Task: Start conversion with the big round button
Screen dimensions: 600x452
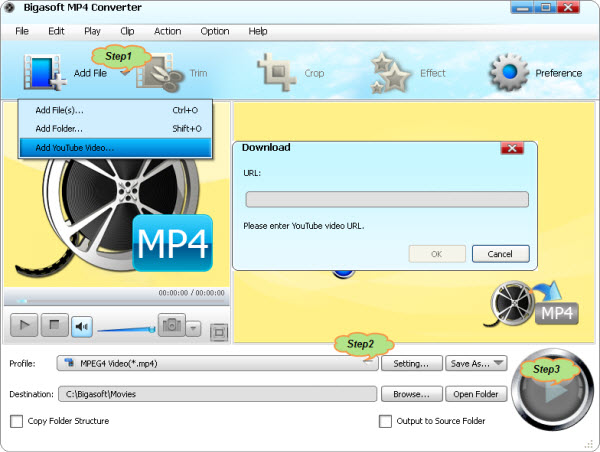Action: [x=551, y=389]
